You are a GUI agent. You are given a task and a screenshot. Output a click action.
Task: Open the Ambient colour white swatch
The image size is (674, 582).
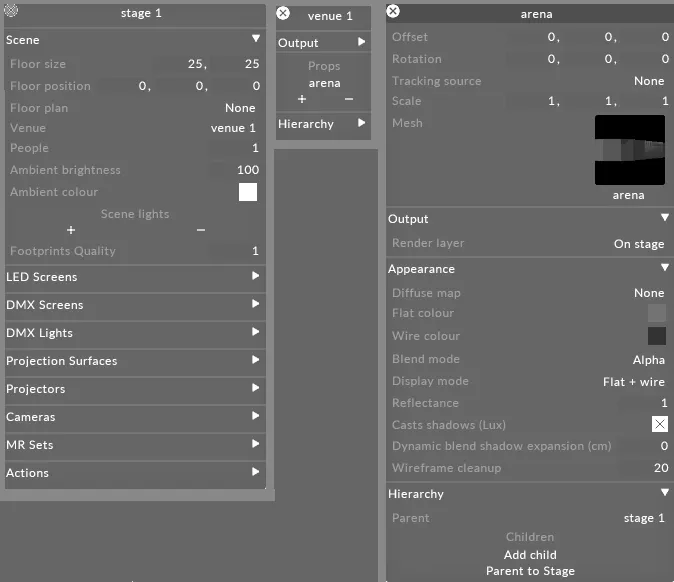click(x=248, y=192)
